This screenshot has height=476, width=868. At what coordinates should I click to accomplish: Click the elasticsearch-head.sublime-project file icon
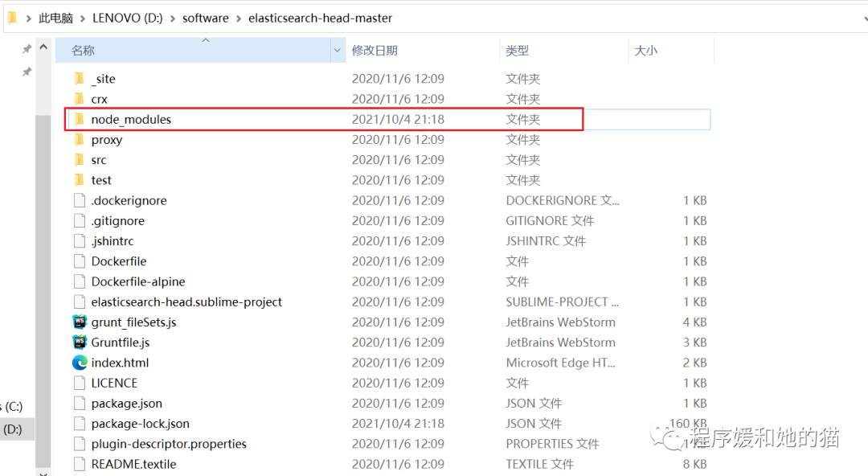pos(80,302)
